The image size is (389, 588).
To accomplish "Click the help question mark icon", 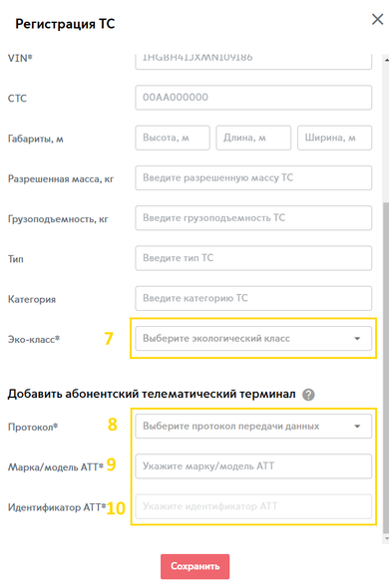I will (308, 395).
